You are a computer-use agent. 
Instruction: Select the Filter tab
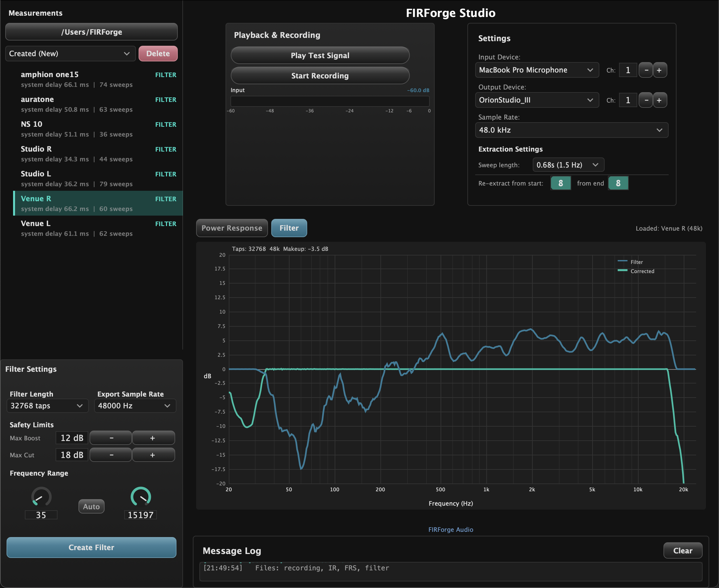tap(289, 228)
